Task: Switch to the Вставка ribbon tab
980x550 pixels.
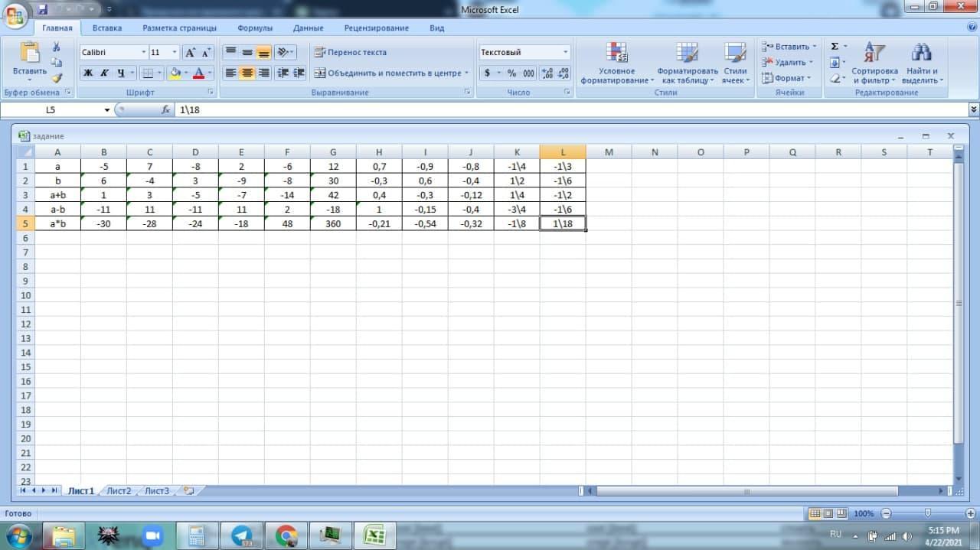Action: [107, 28]
